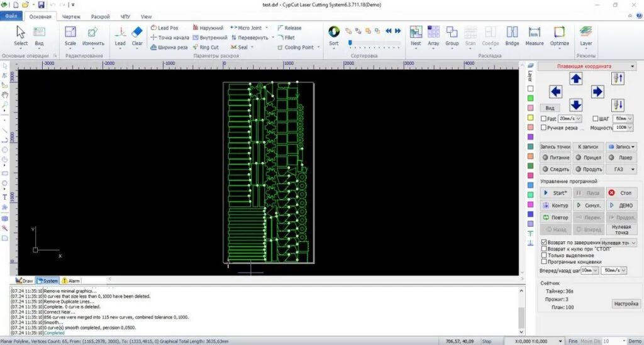644x345 pixels.
Task: Run the Optimize tool
Action: coord(559,36)
